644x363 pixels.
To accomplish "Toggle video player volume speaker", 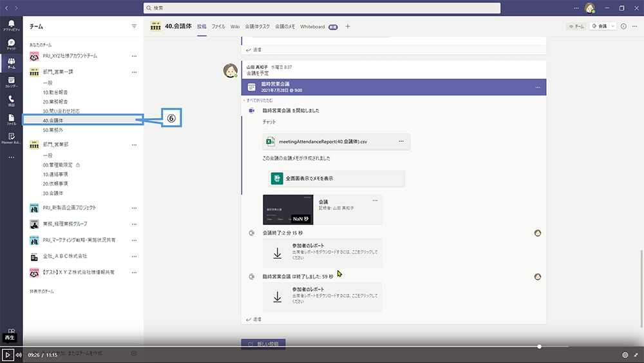I will [x=19, y=355].
